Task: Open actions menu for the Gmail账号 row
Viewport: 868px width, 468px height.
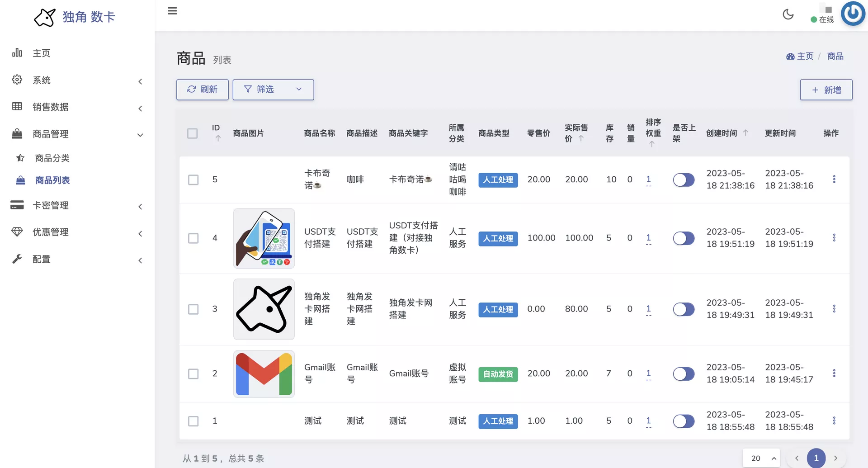Action: click(834, 373)
